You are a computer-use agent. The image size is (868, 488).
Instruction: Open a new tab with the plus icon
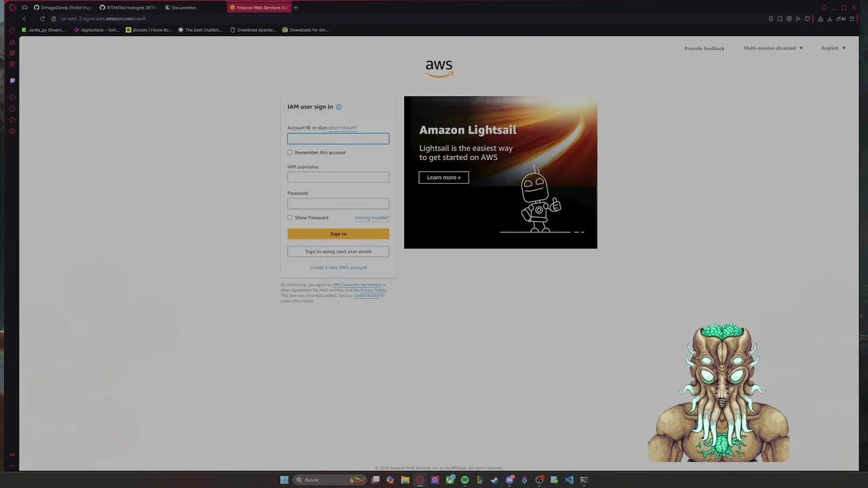[296, 7]
